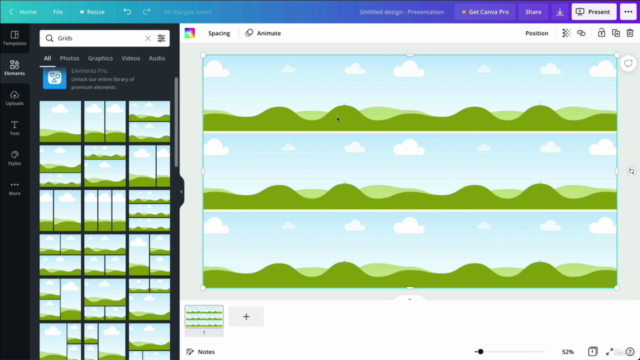Collapse the side panel with arrow handle
The image size is (640, 360).
pos(181,191)
